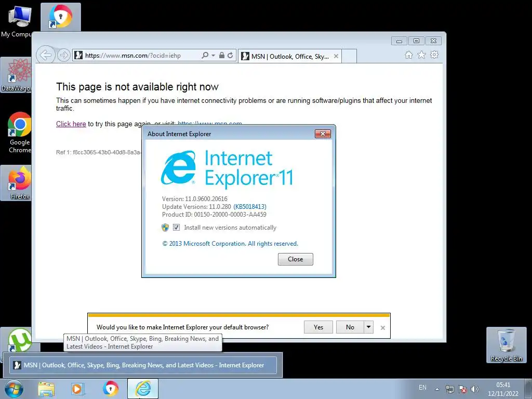Select the MSN | Outlook, Office tab
The height and width of the screenshot is (399, 532).
pos(290,56)
